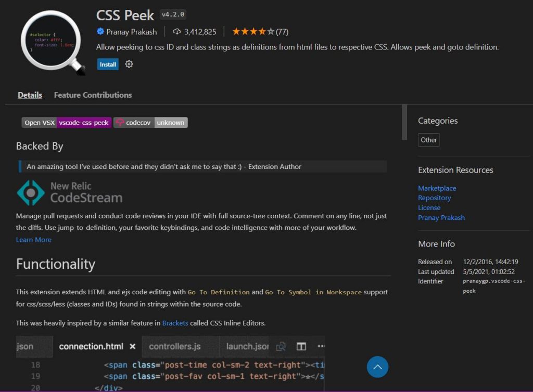Screen dimensions: 533x392
Task: Click the Split Editor icon in the code preview
Action: pyautogui.click(x=301, y=346)
